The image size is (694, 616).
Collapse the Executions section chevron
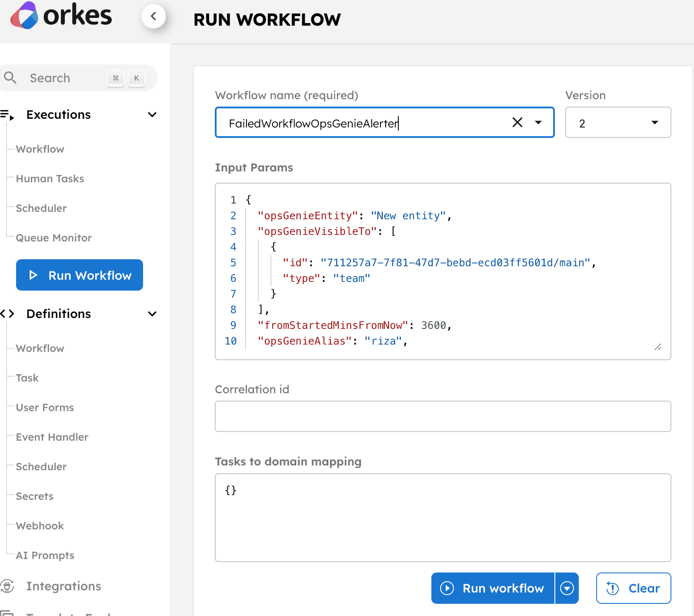point(152,115)
